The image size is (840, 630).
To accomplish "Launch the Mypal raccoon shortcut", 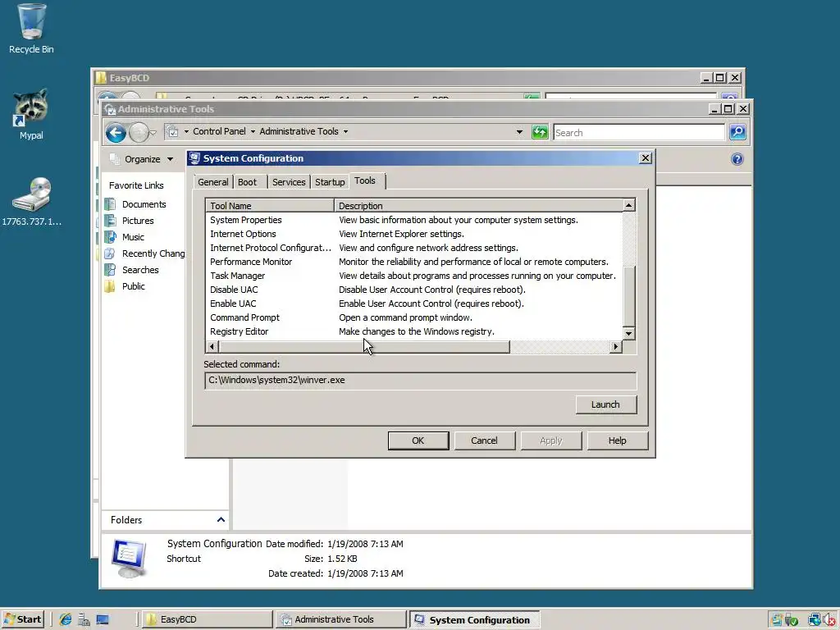I will click(31, 114).
